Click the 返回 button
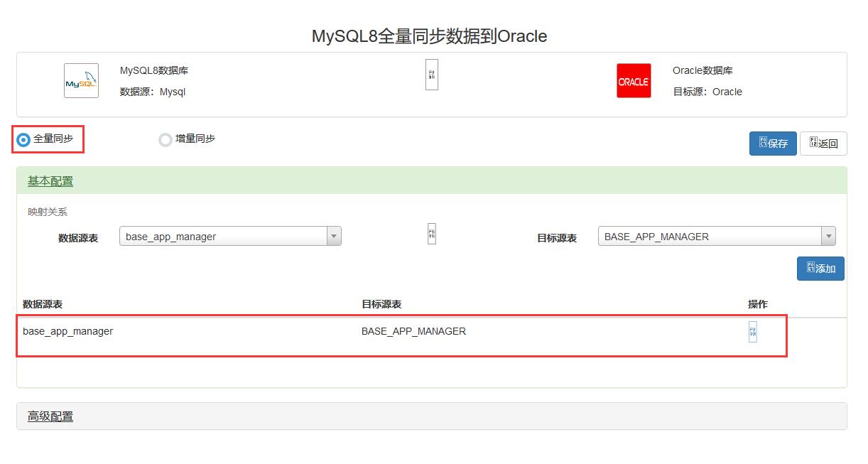The width and height of the screenshot is (868, 464). [x=823, y=144]
